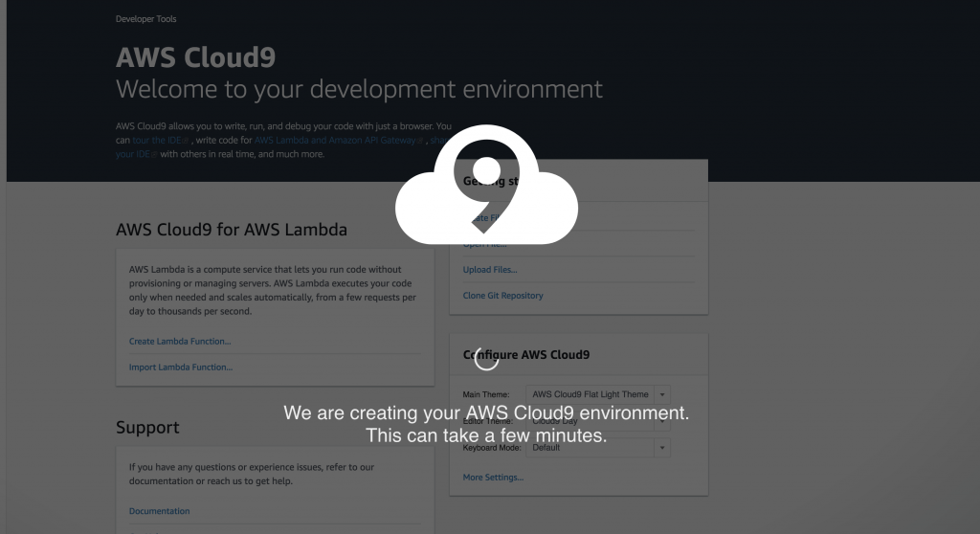The width and height of the screenshot is (980, 534).
Task: Click the Cloud9 cloud logo
Action: 486,185
